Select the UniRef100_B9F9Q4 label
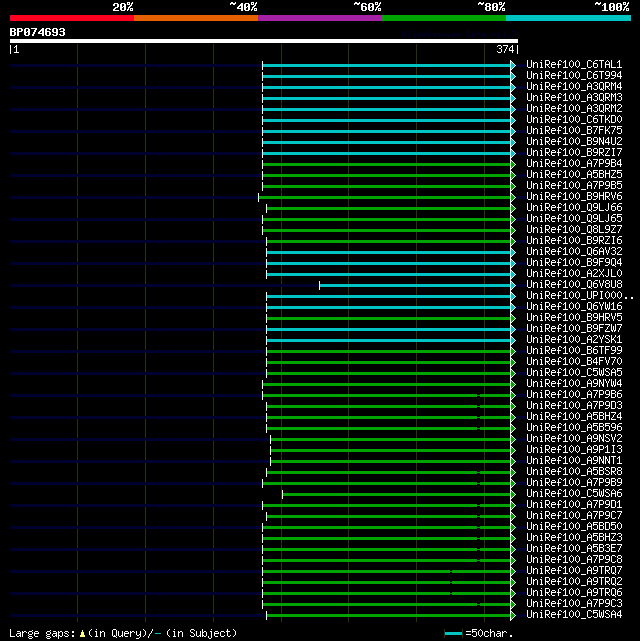This screenshot has width=640, height=641. coord(574,262)
